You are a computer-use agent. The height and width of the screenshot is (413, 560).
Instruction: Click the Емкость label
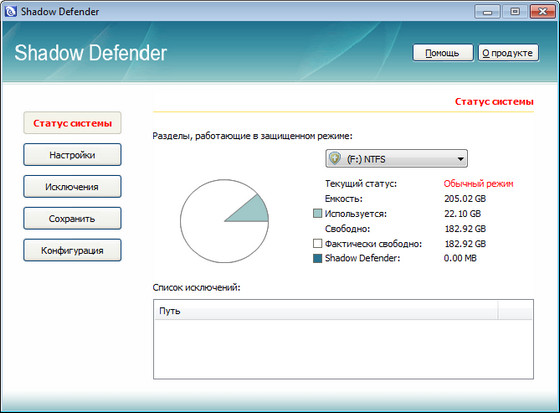(x=344, y=199)
